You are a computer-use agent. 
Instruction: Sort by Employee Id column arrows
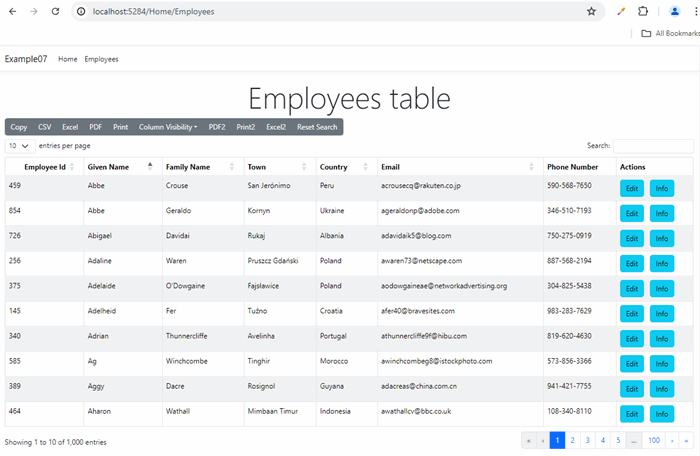[72, 167]
